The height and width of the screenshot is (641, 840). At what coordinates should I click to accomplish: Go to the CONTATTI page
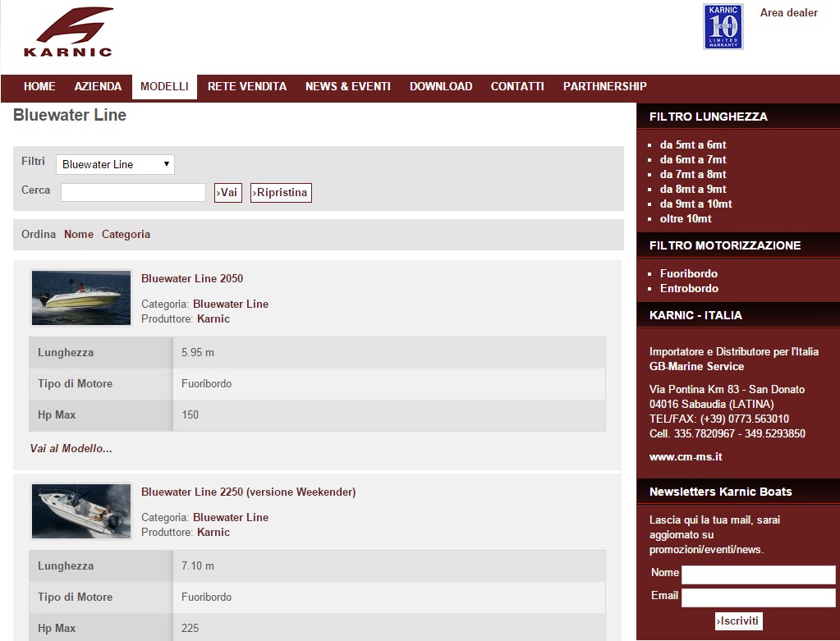[x=517, y=87]
